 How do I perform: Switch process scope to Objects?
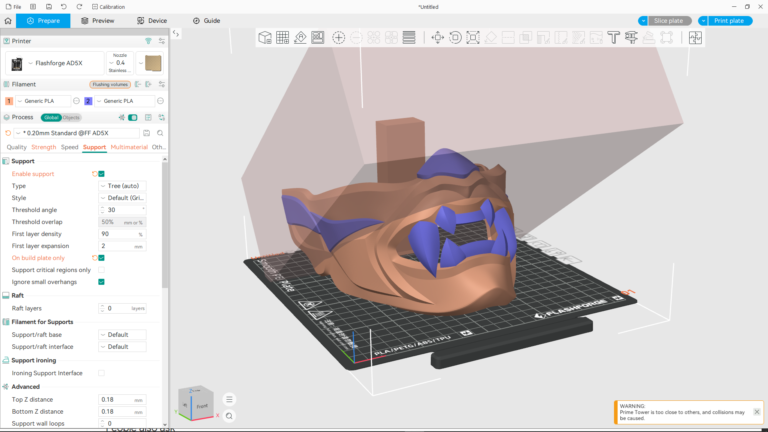pyautogui.click(x=71, y=118)
